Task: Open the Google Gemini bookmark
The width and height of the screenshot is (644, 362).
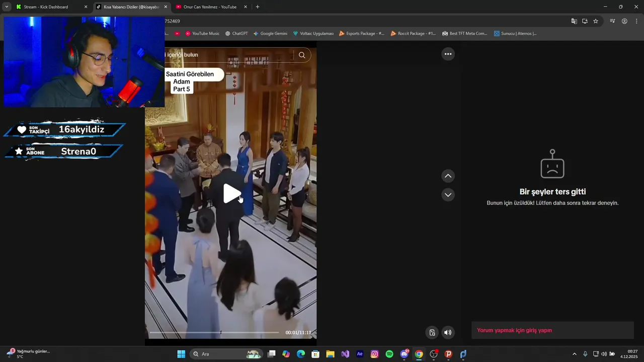Action: (x=270, y=34)
